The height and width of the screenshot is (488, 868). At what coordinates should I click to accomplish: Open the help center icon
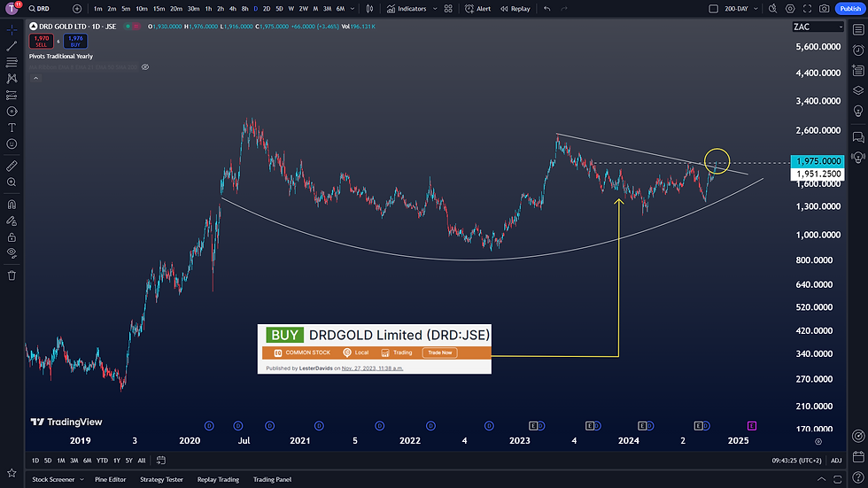pyautogui.click(x=858, y=477)
